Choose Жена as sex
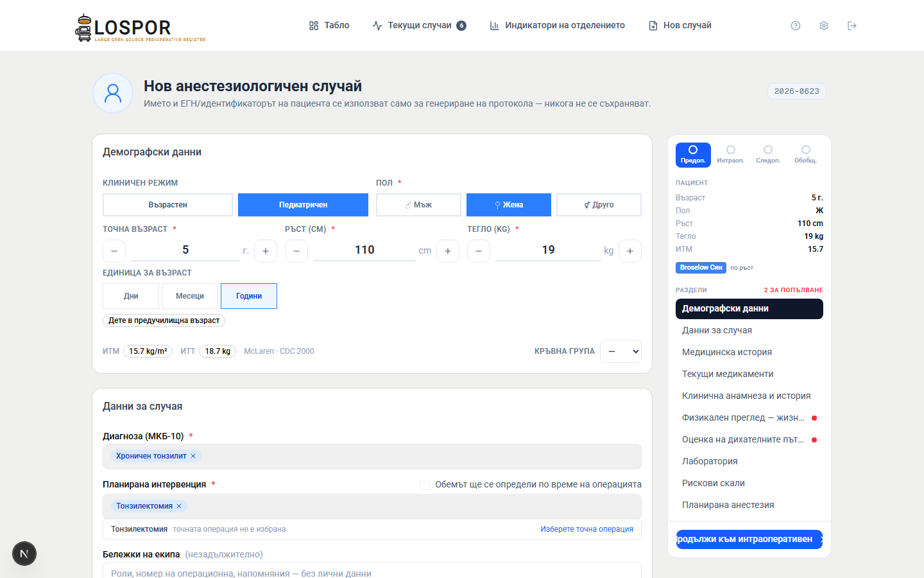Viewport: 924px width, 578px height. pyautogui.click(x=509, y=205)
